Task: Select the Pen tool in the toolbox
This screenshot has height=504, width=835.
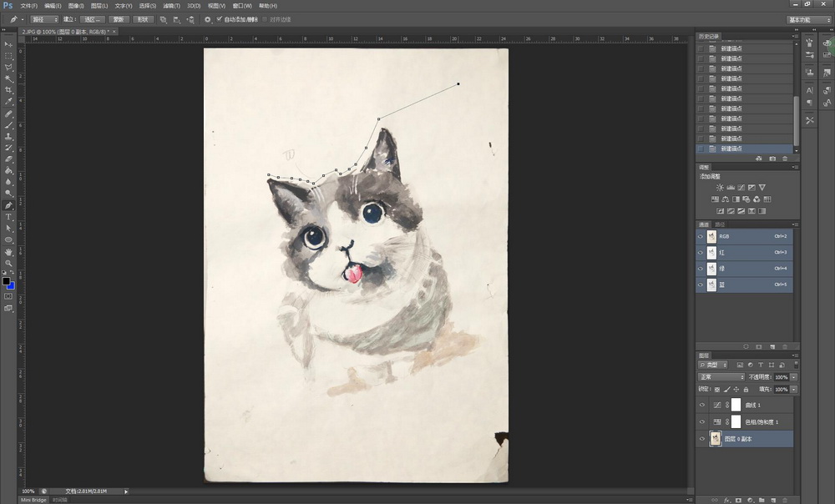Action: point(8,205)
